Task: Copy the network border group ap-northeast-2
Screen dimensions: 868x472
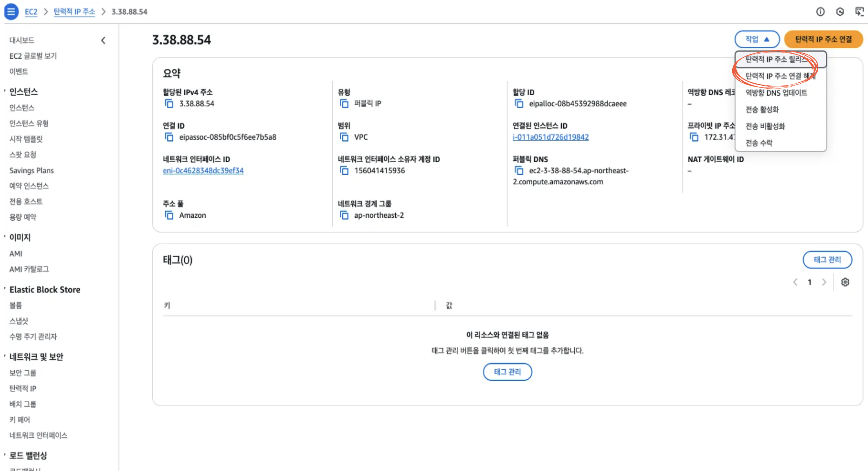Action: point(344,215)
